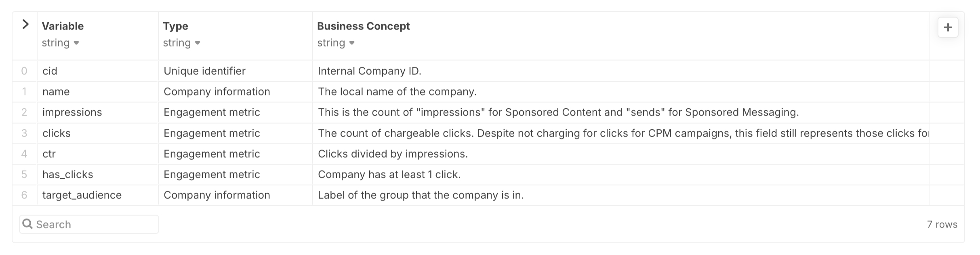The width and height of the screenshot is (980, 255).
Task: Click "Clicks divided by impressions." cell
Action: (x=393, y=154)
